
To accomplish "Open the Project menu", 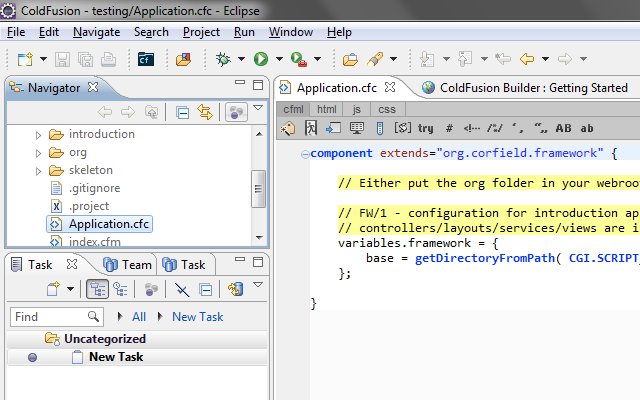I will click(201, 32).
